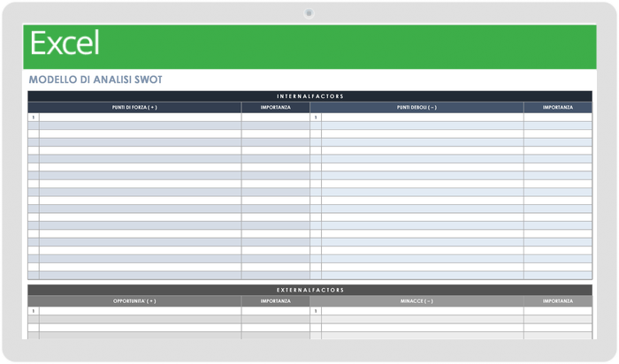This screenshot has height=364, width=619.
Task: Click the first entry cell under PUNTI DEBOLI
Action: click(x=423, y=118)
